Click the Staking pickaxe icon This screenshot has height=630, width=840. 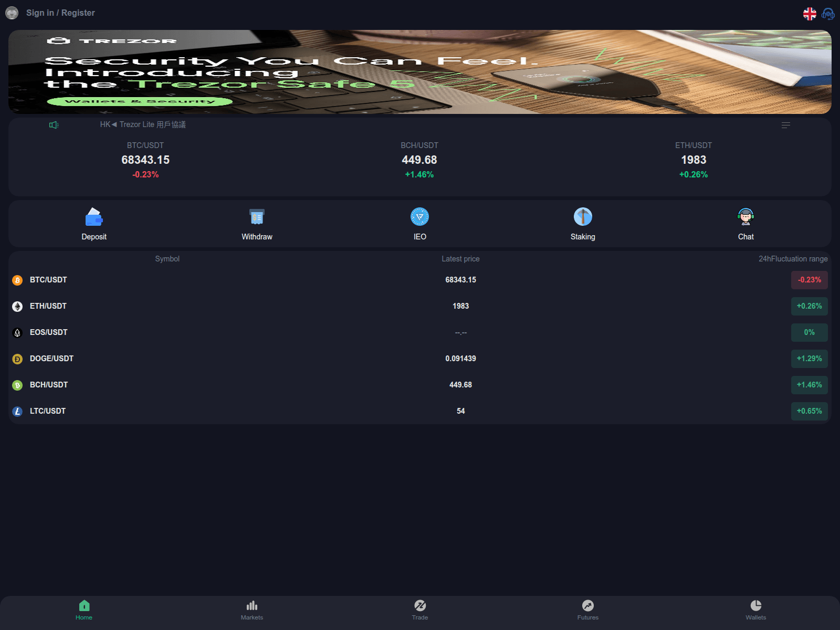[583, 217]
